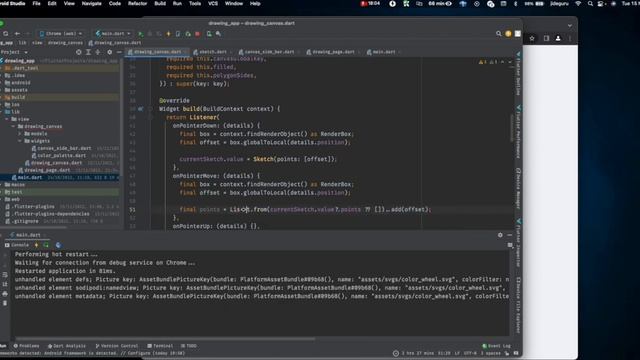Screen dimensions: 640x360
Task: Open Chrome profile avatar icon
Action: click(x=558, y=38)
